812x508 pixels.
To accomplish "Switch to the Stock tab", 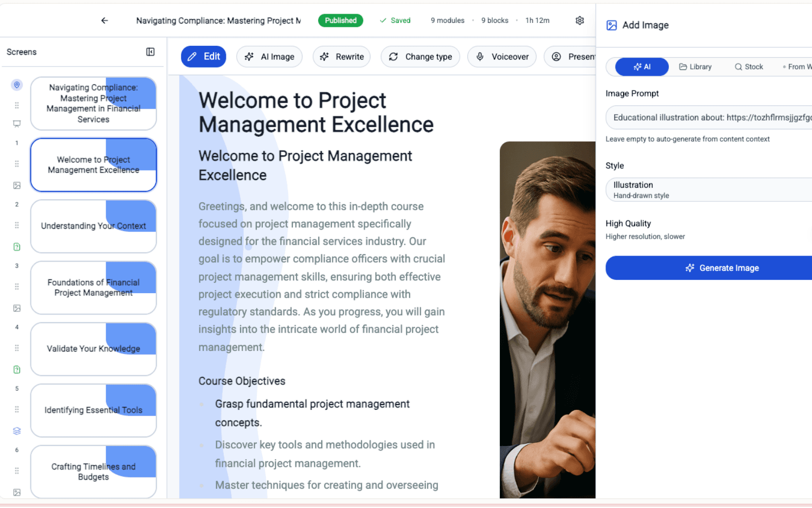I will [x=749, y=67].
